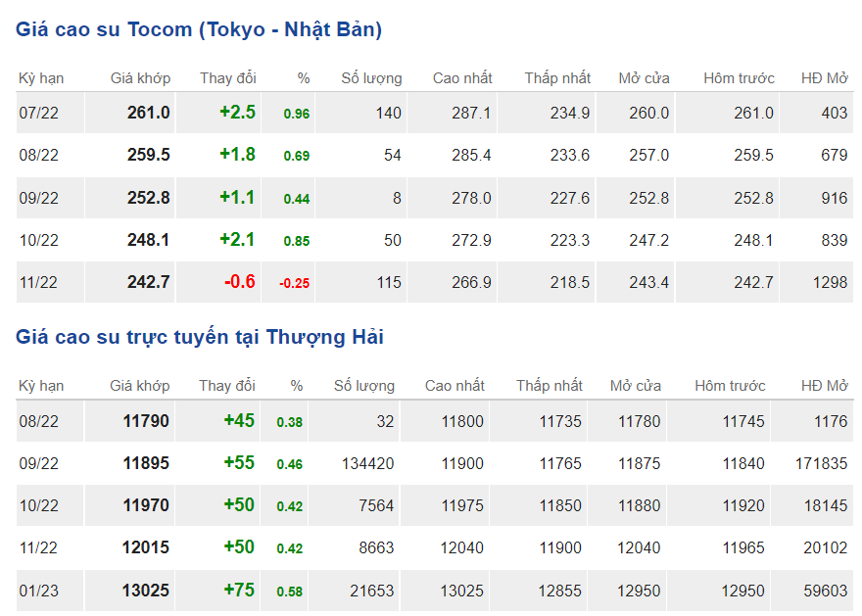Click the -0.25 percent value
The width and height of the screenshot is (862, 616).
(294, 283)
